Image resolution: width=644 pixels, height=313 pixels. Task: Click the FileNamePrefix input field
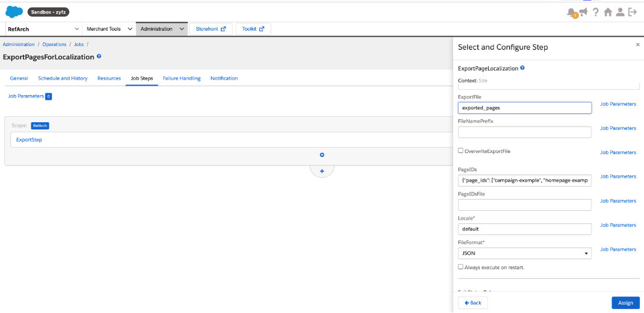525,132
